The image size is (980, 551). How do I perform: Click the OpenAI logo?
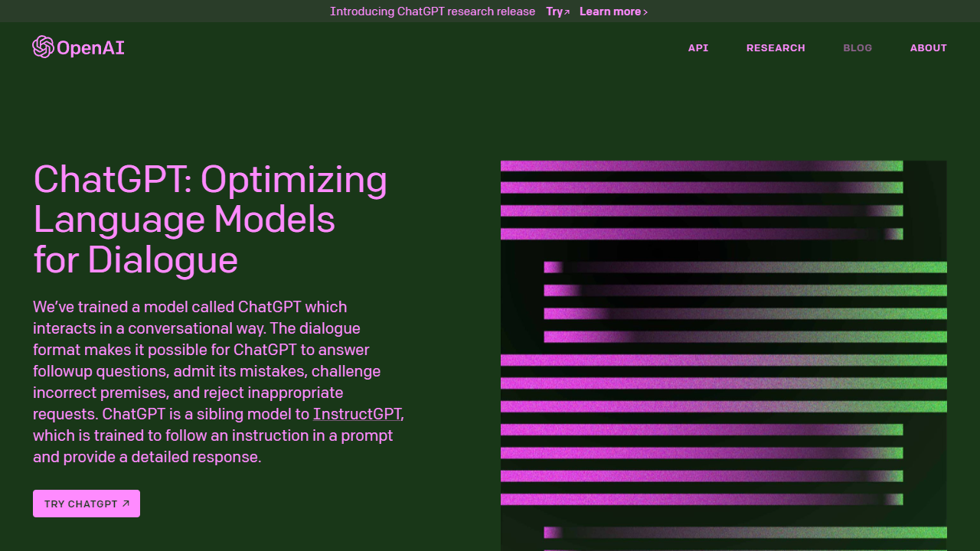78,47
